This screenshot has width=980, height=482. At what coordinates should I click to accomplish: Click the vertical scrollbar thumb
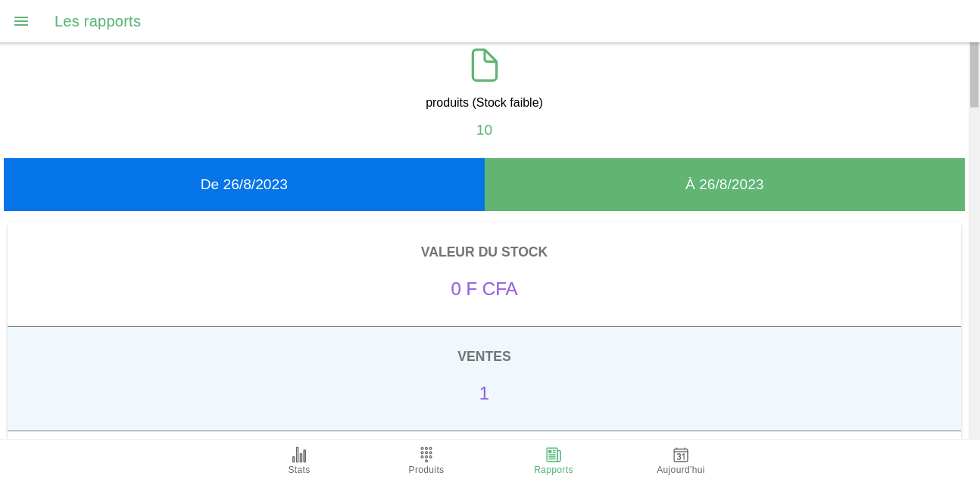[974, 75]
